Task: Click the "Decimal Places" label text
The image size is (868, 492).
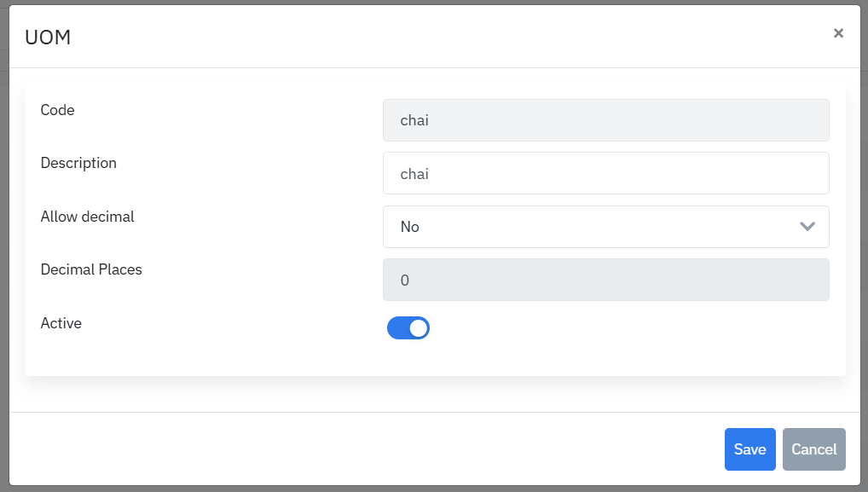Action: (x=91, y=269)
